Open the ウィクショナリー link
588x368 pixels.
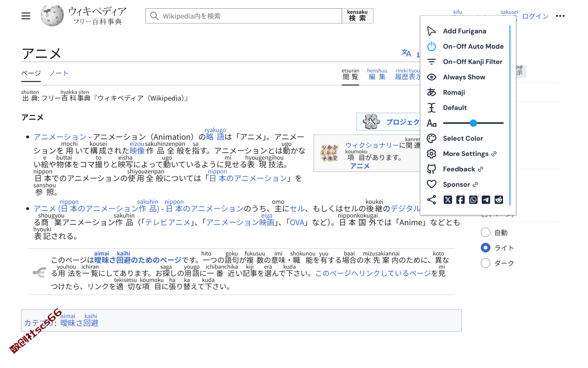coord(372,145)
